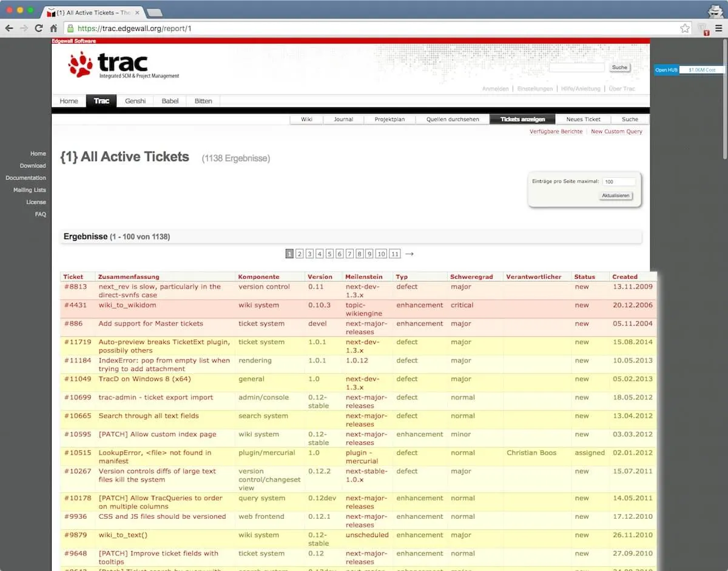
Task: Open ticket #8813 link
Action: coord(76,287)
